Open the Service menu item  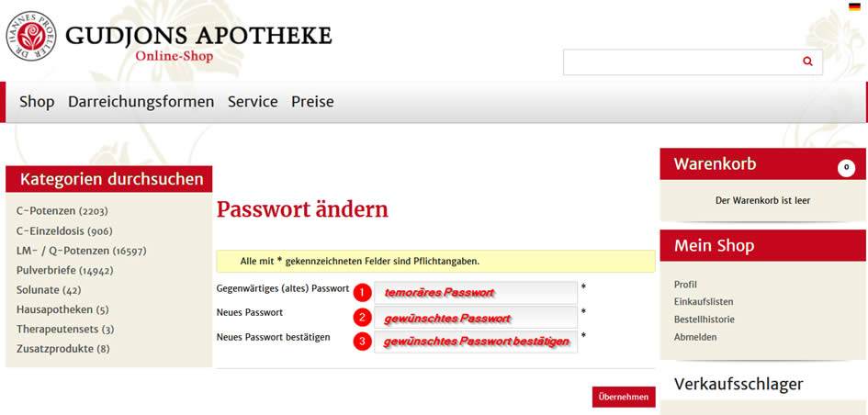253,102
